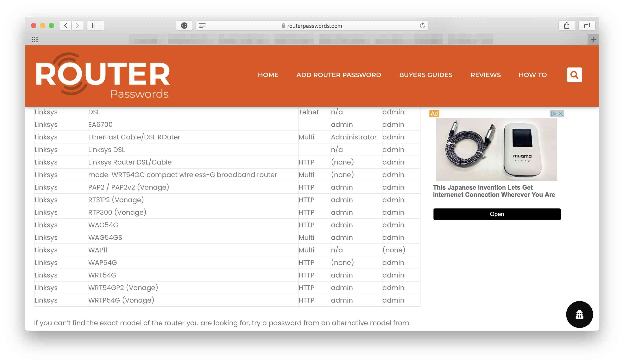Click the ad close X button
The width and height of the screenshot is (624, 364).
click(560, 114)
